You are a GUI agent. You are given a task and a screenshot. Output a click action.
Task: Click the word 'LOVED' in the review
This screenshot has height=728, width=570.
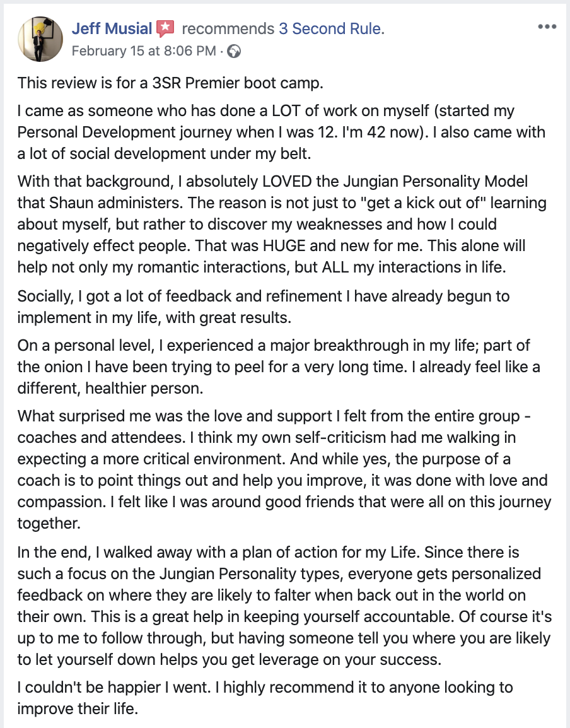(x=287, y=181)
